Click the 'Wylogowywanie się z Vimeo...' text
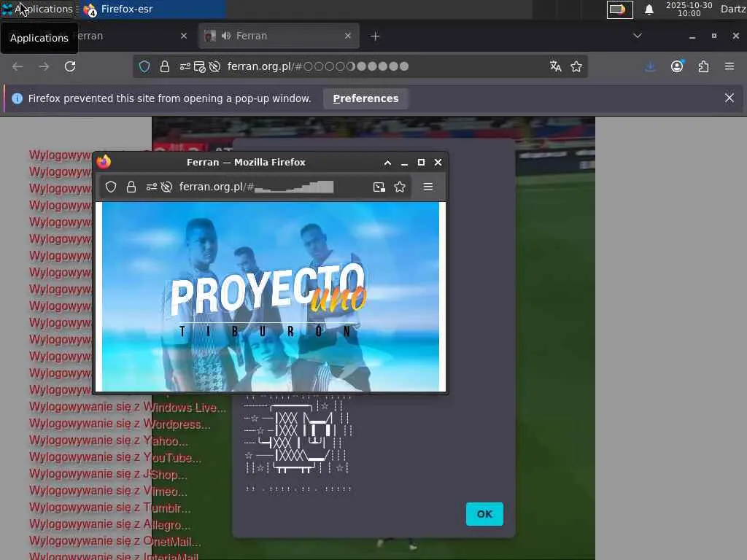 pyautogui.click(x=108, y=491)
